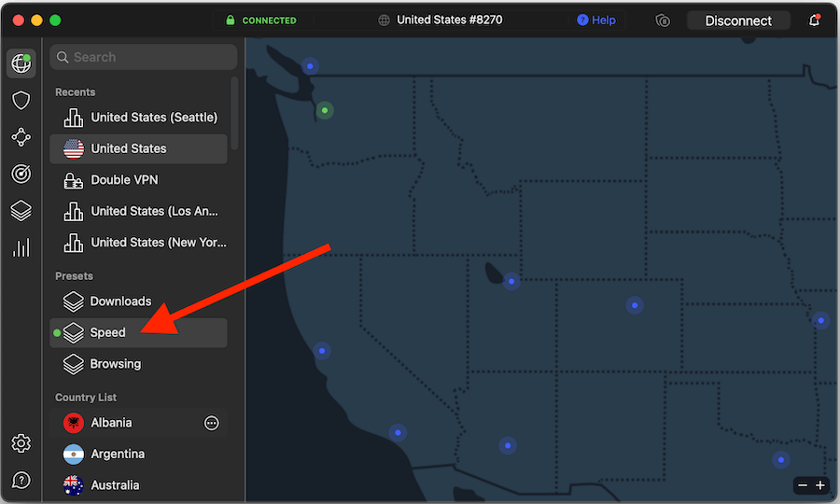Viewport: 840px width, 504px height.
Task: Open the statistics bars icon in sidebar
Action: pos(21,247)
